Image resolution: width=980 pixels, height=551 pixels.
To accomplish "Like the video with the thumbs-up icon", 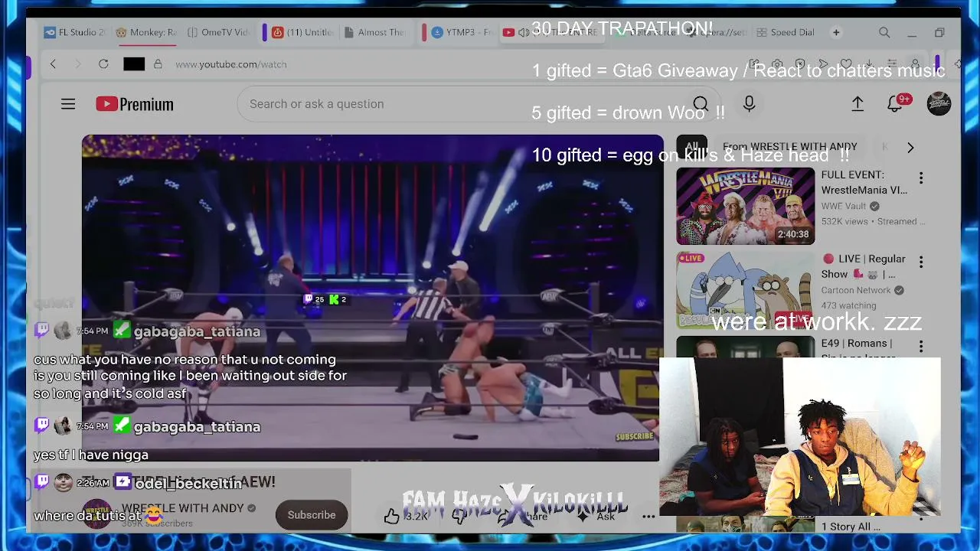I will point(392,516).
